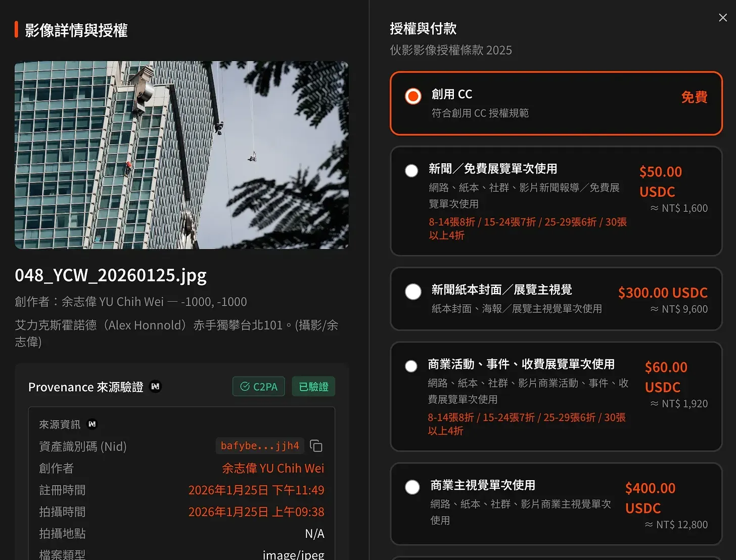The width and height of the screenshot is (736, 560).
Task: Click the $300.00 USDC price label
Action: (x=662, y=293)
